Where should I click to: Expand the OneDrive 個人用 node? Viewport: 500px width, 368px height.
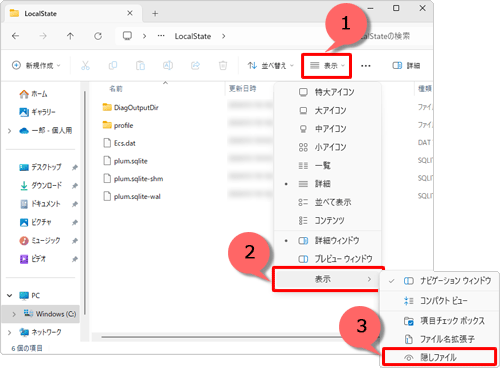pos(10,131)
